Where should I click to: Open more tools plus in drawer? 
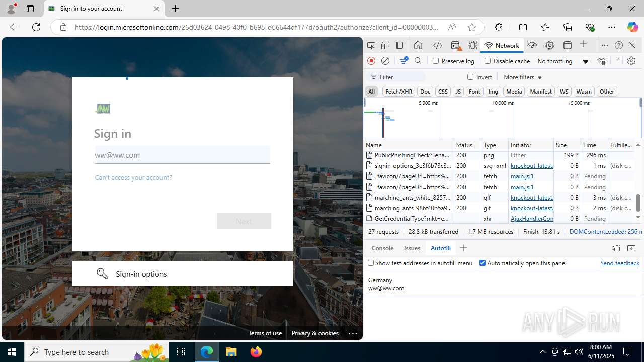[463, 248]
